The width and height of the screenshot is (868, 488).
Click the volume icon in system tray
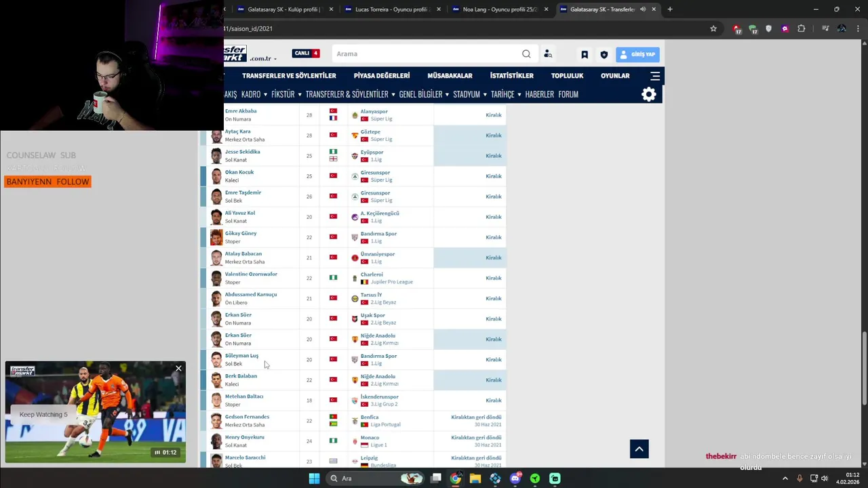tap(825, 479)
